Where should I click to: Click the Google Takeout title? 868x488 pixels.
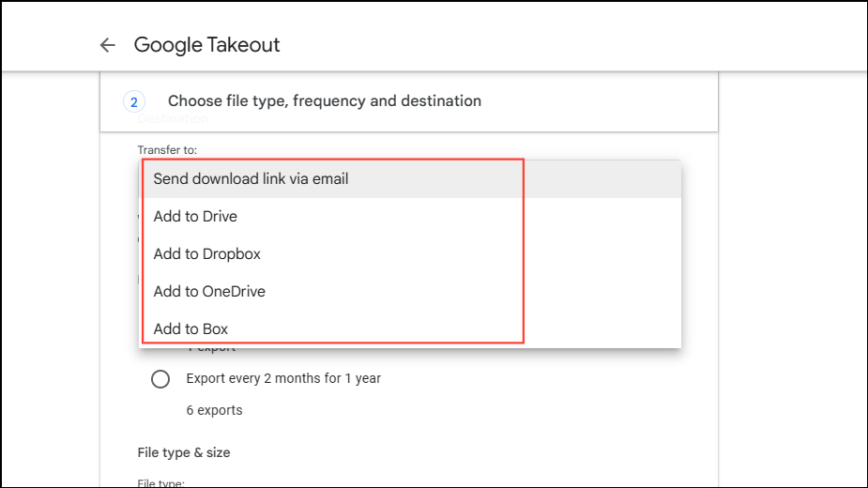pos(207,45)
